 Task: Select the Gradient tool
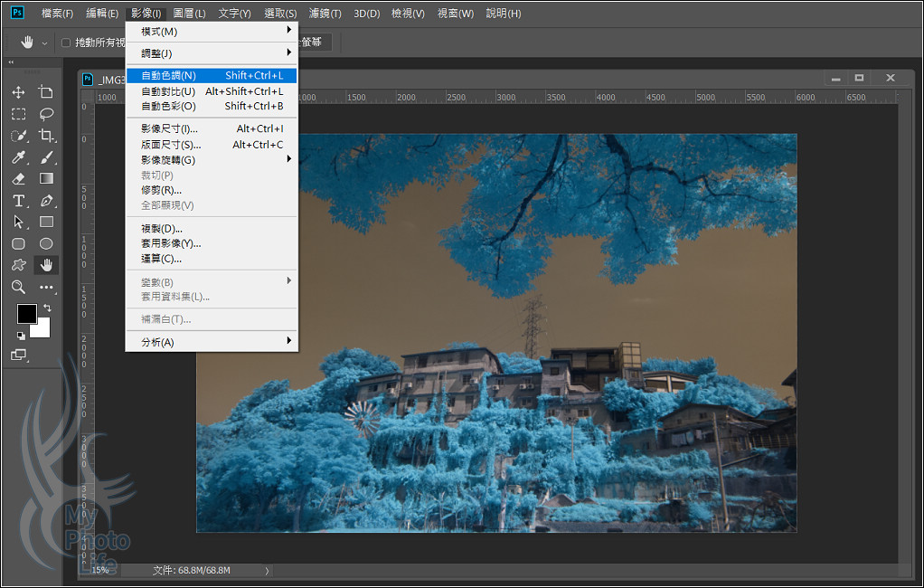[x=46, y=179]
